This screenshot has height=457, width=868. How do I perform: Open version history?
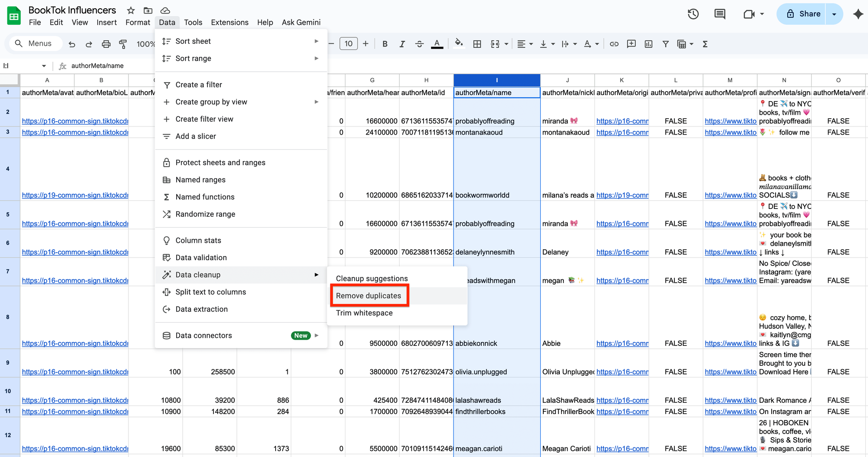click(693, 14)
